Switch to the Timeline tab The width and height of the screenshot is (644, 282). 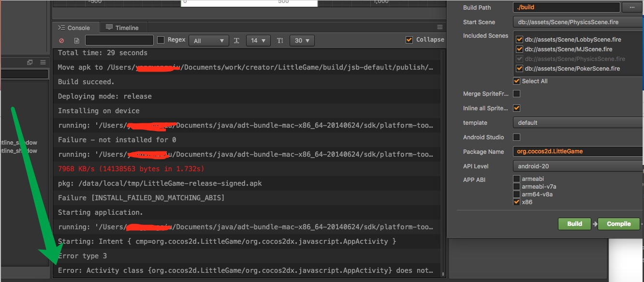click(122, 28)
